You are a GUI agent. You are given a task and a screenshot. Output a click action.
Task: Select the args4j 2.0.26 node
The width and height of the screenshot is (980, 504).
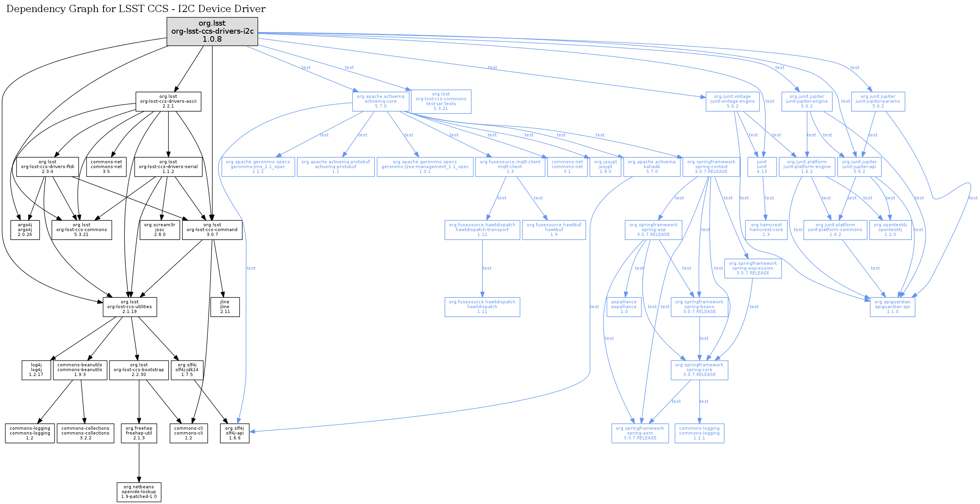pos(25,230)
